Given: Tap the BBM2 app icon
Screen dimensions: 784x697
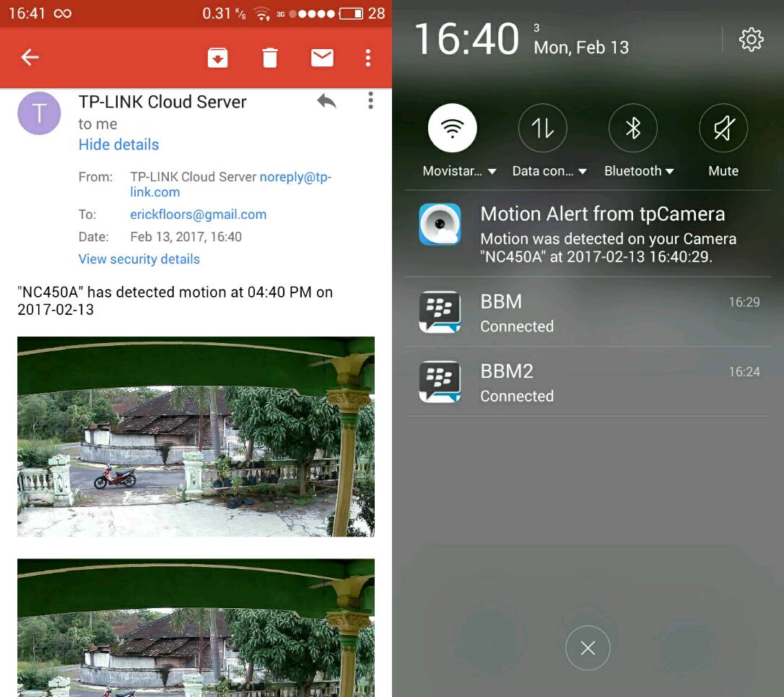Looking at the screenshot, I should [440, 382].
